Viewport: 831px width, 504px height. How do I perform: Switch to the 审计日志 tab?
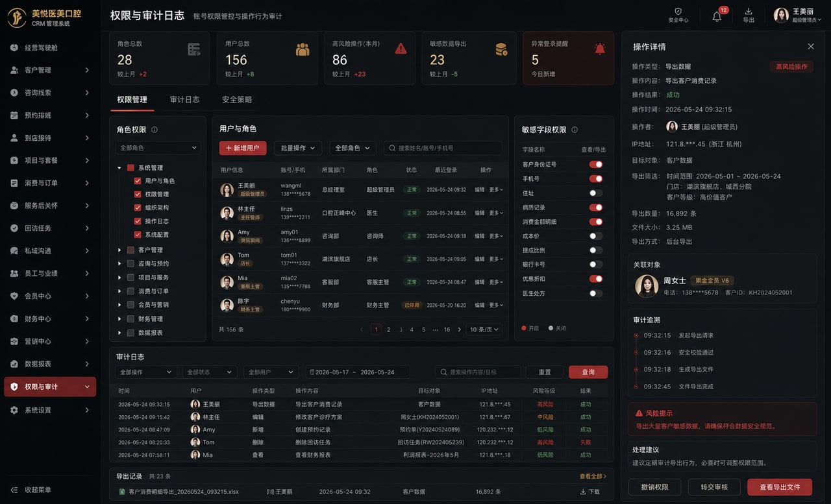coord(184,100)
